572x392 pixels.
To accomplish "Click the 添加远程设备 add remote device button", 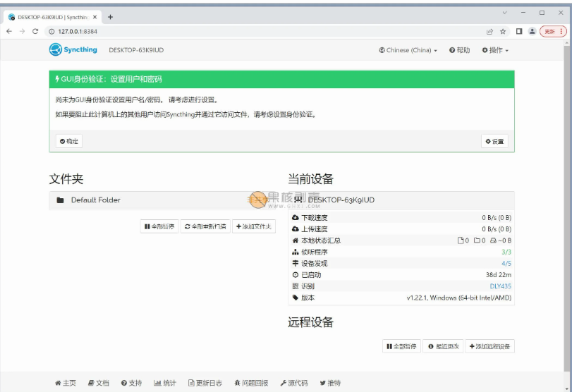I will 490,346.
